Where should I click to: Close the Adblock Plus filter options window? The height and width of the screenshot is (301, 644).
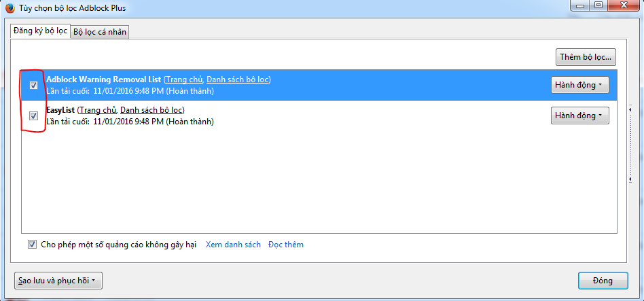[623, 5]
